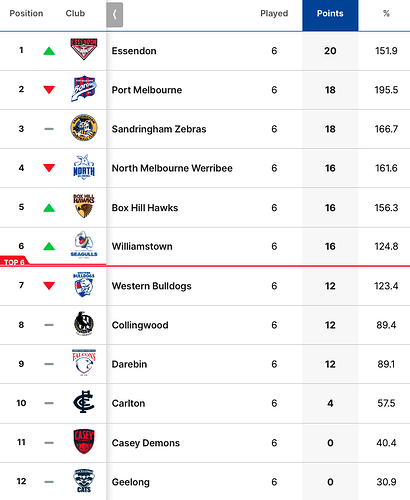Select the North Melbourne Werribee logo
This screenshot has width=410, height=500.
click(x=84, y=167)
